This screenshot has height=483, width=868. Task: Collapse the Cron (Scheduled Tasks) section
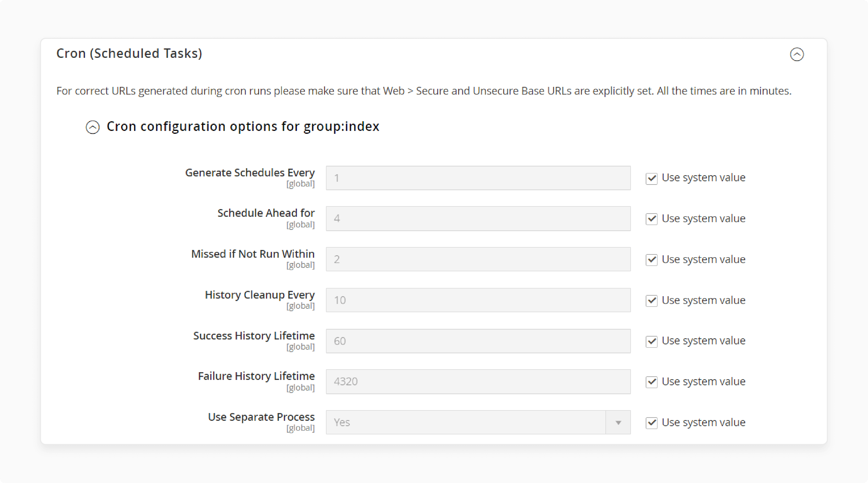tap(797, 54)
